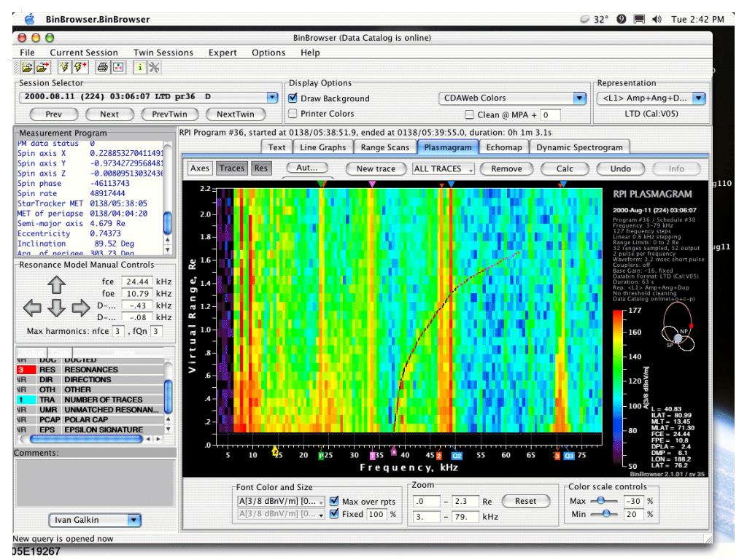The width and height of the screenshot is (747, 560).
Task: Open the wrench and screwdriver settings icon
Action: [x=154, y=68]
